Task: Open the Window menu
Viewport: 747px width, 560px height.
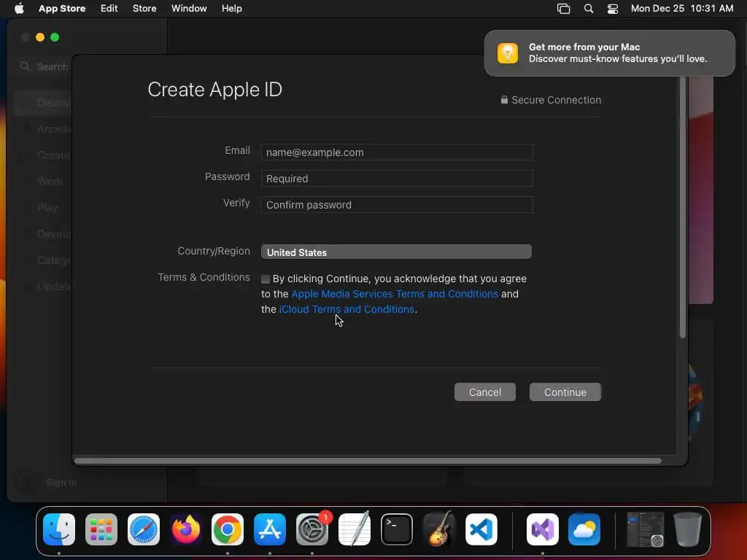Action: (x=189, y=9)
